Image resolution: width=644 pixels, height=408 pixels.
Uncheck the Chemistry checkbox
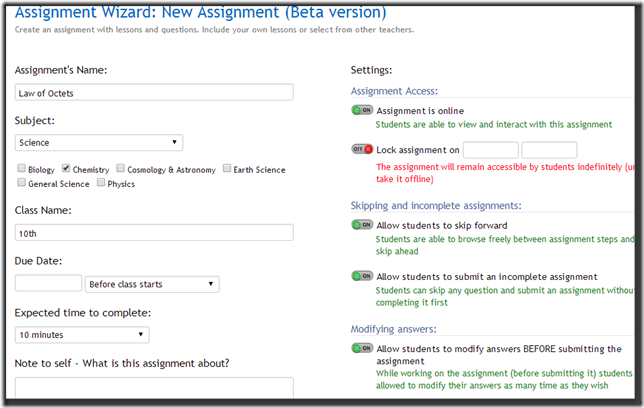[x=66, y=169]
